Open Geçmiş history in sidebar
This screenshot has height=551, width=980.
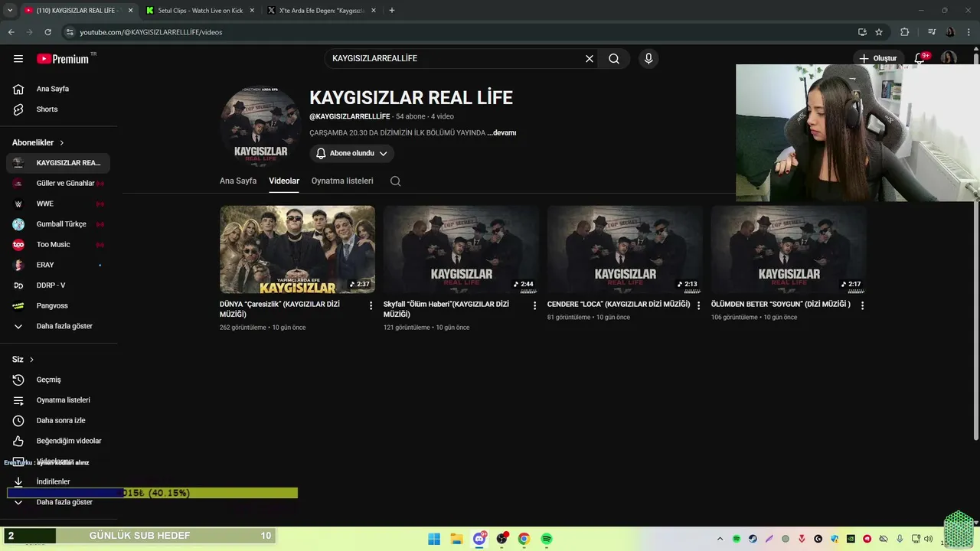coord(58,380)
